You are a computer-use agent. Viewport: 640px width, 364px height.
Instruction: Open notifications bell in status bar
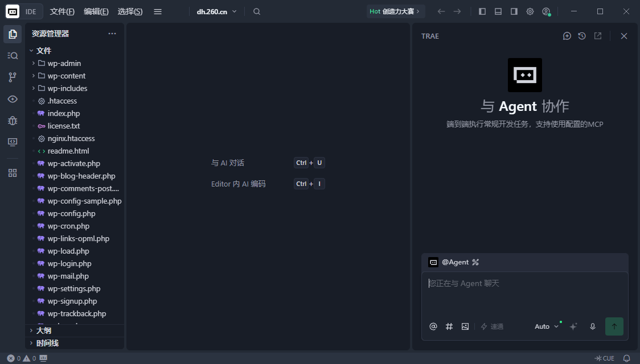point(626,358)
